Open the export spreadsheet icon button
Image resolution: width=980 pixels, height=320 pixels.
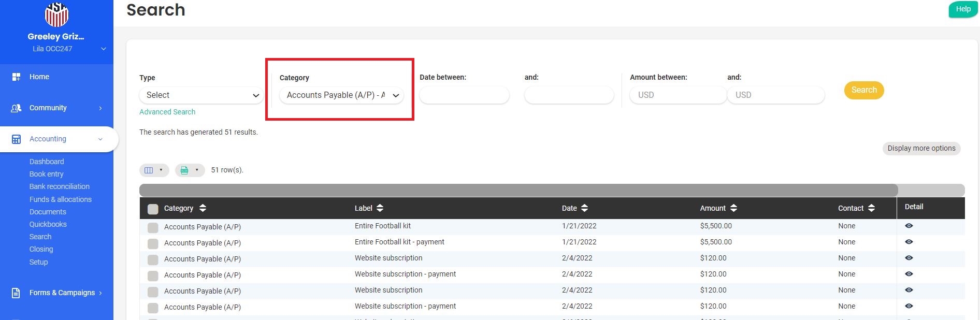(x=190, y=170)
